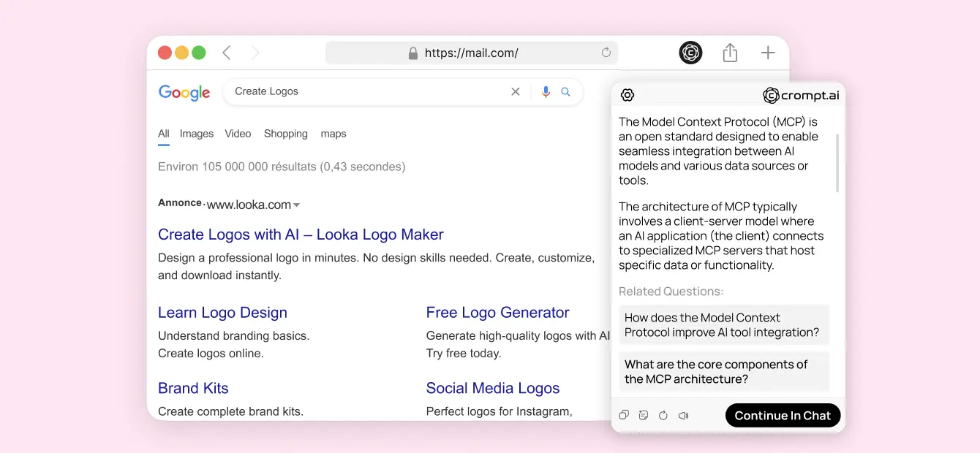
Task: Click the crompt extension icon in browser toolbar
Action: pyautogui.click(x=690, y=53)
